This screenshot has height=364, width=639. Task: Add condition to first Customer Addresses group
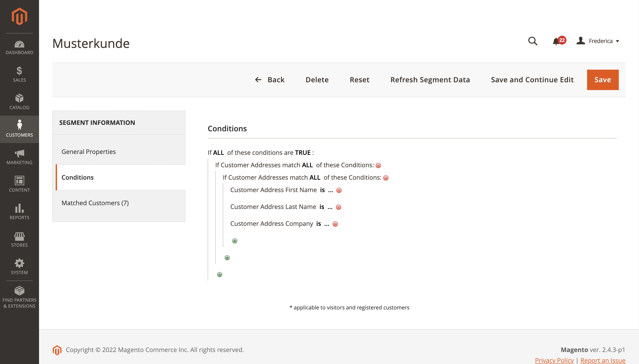tap(227, 258)
